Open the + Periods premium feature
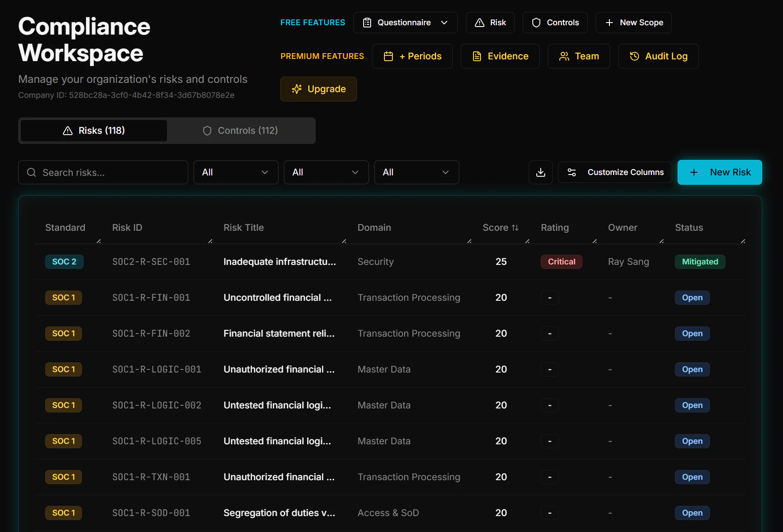 point(412,56)
